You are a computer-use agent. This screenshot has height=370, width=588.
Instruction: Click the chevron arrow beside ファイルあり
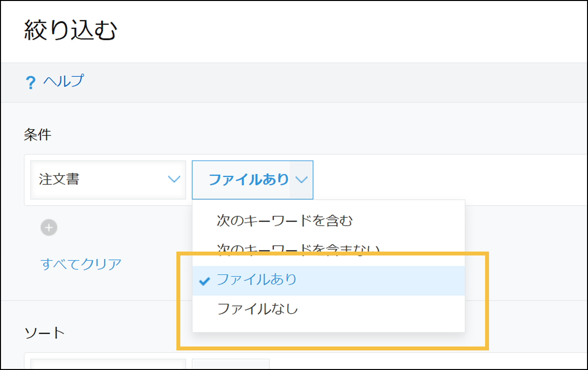click(x=301, y=180)
